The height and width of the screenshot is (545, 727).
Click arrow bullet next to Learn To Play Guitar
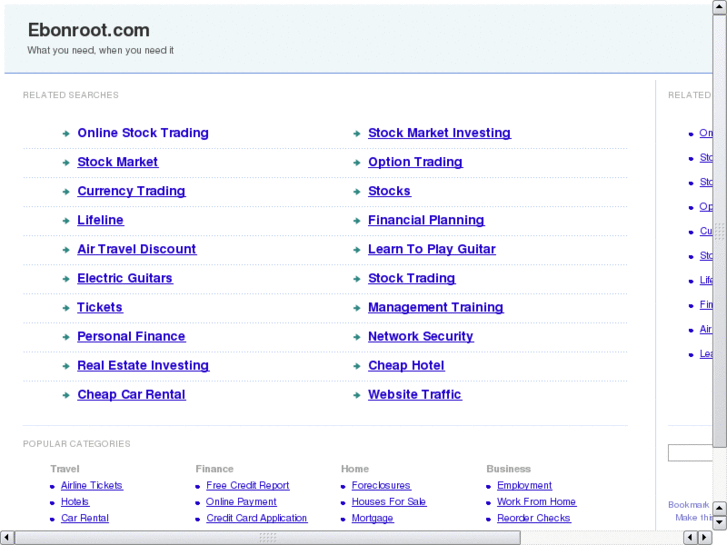click(x=357, y=250)
